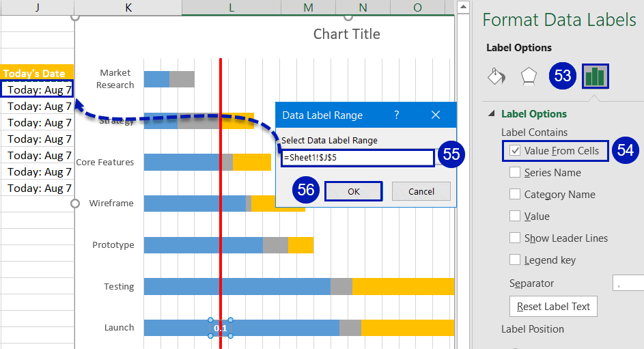Toggle the Category Name checkbox
644x349 pixels.
pyautogui.click(x=514, y=195)
